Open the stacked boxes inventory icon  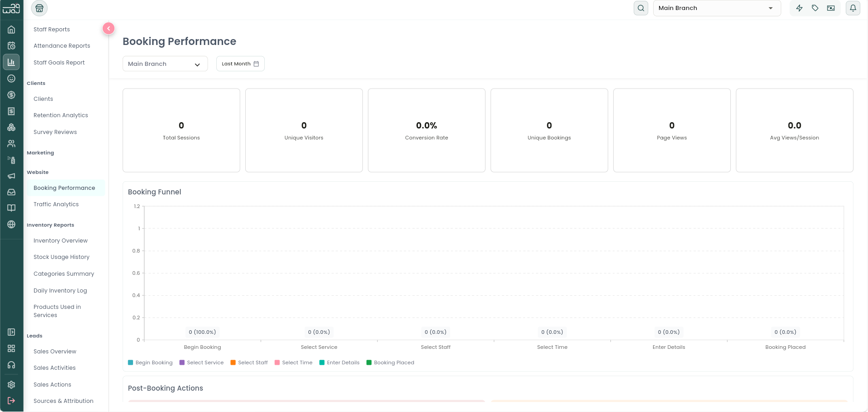(x=11, y=127)
